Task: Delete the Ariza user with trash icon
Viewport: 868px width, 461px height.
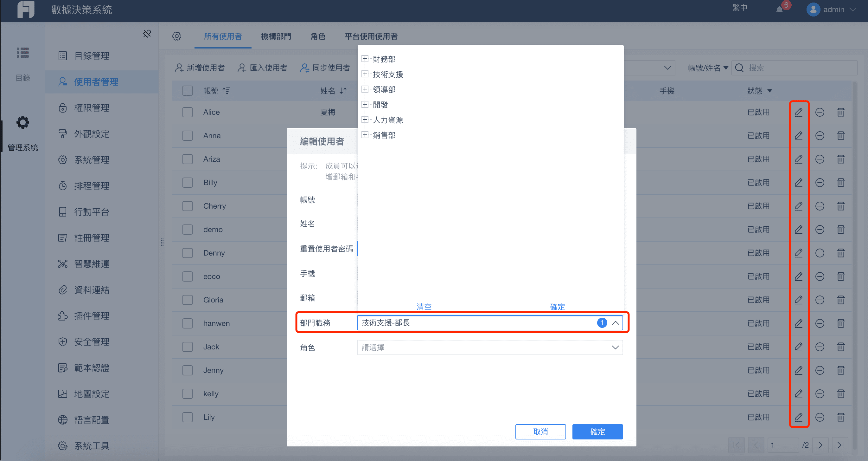Action: pyautogui.click(x=841, y=159)
